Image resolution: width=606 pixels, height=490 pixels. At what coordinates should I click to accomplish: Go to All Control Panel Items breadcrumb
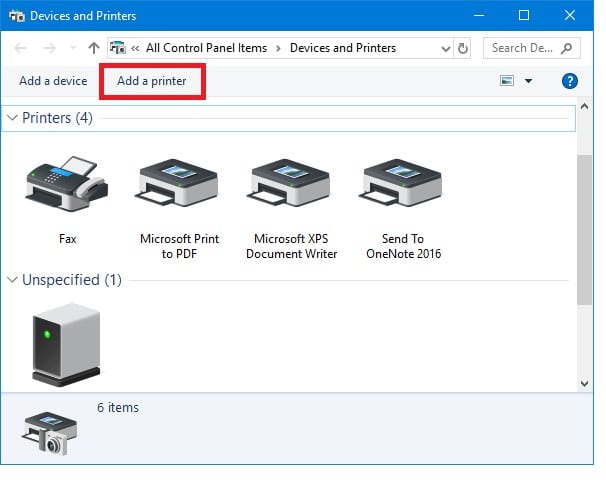point(206,48)
